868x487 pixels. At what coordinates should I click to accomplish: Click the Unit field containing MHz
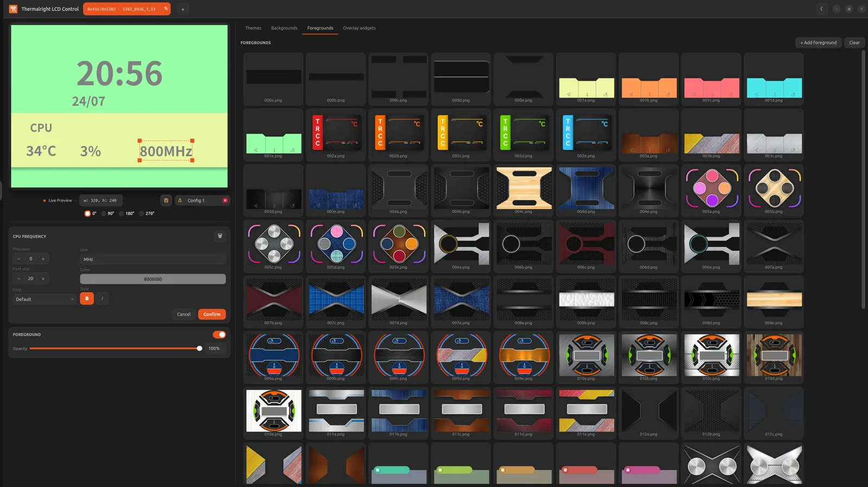(153, 259)
